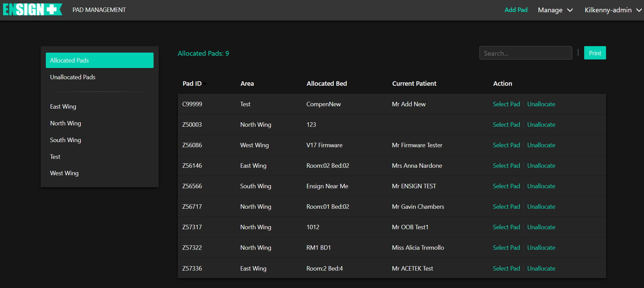The image size is (644, 288).
Task: Select the Allocated Pads tab
Action: (100, 60)
